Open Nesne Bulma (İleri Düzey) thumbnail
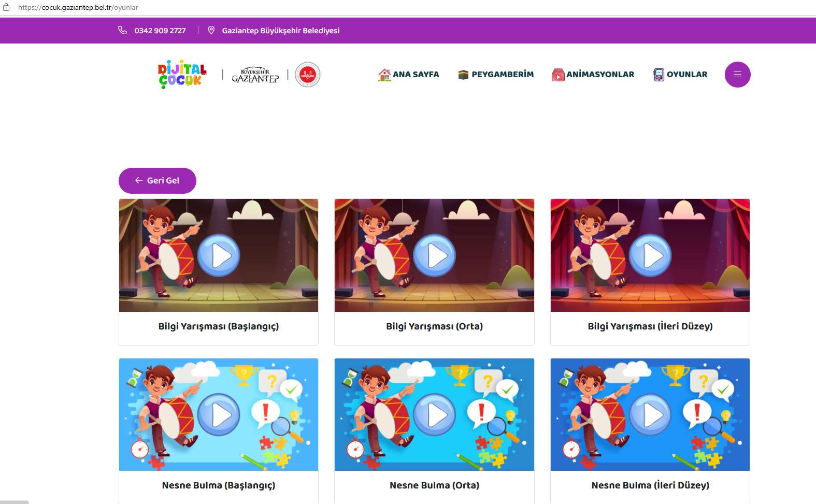Image resolution: width=816 pixels, height=504 pixels. point(650,414)
